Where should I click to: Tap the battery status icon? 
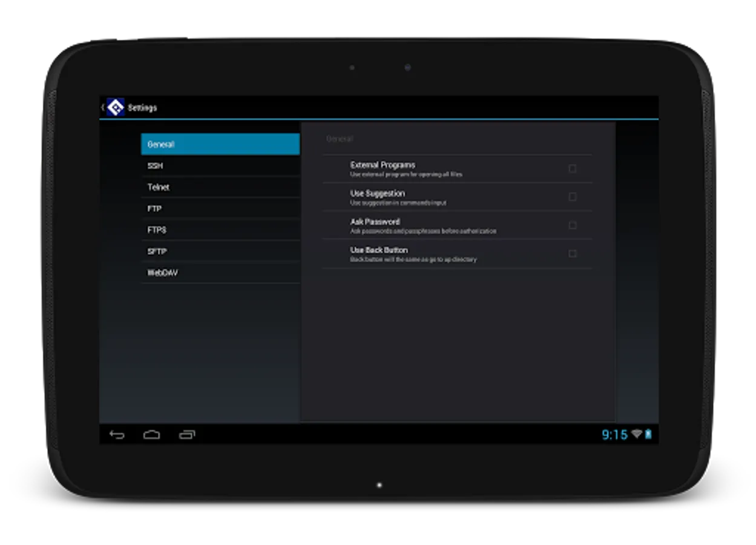click(x=648, y=434)
